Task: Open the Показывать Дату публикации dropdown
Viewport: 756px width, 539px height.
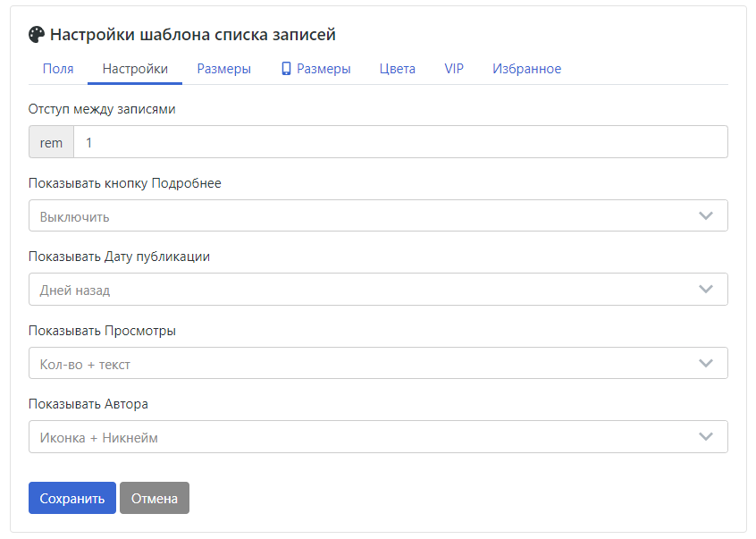Action: (x=378, y=290)
